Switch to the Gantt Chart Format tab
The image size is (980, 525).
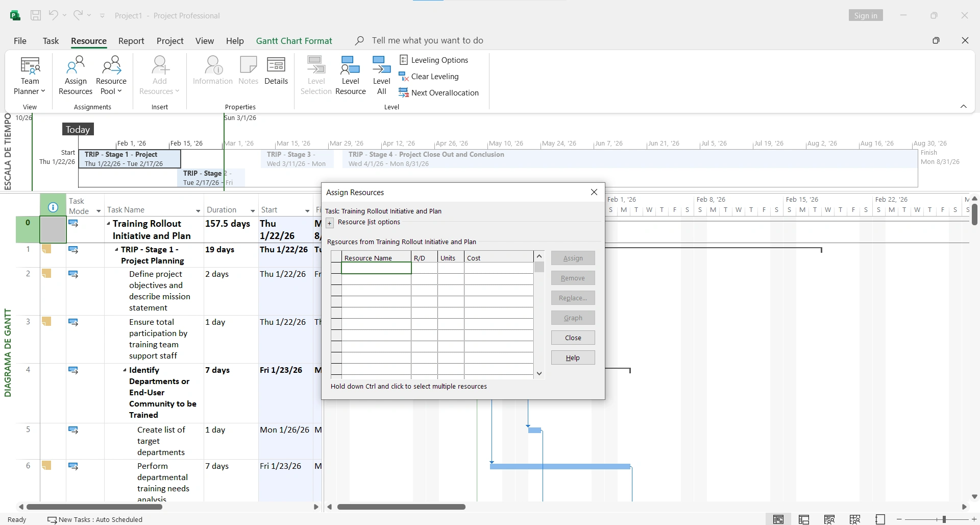coord(294,40)
